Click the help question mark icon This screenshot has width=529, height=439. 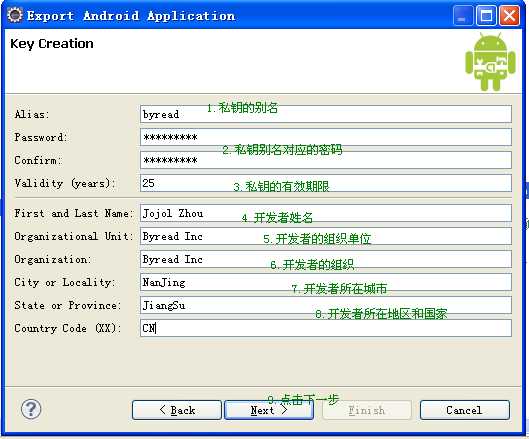[31, 409]
